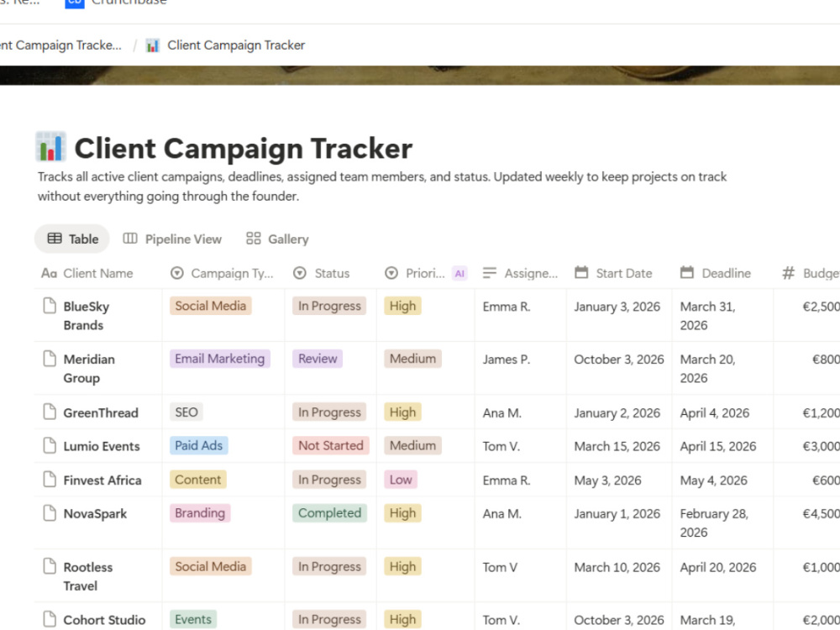Open the Lumio Events row

tap(102, 446)
